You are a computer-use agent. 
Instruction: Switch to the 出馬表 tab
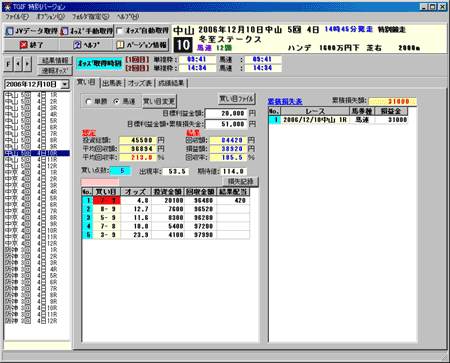pyautogui.click(x=112, y=83)
